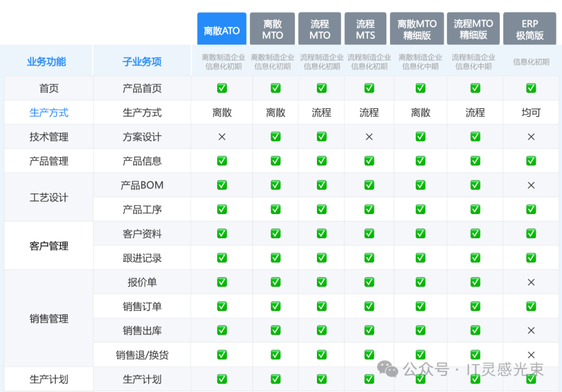Click the X mark for 销售退/换货 under ERP极简版

531,355
